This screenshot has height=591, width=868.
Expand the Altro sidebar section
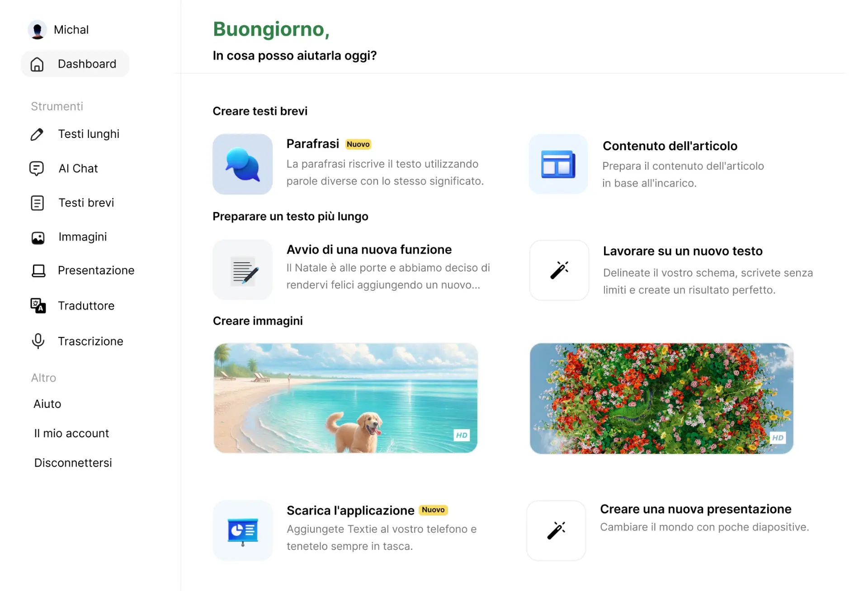(43, 377)
